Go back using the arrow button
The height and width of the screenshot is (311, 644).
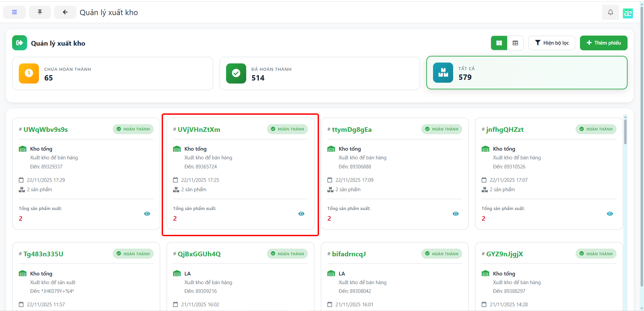(x=65, y=12)
